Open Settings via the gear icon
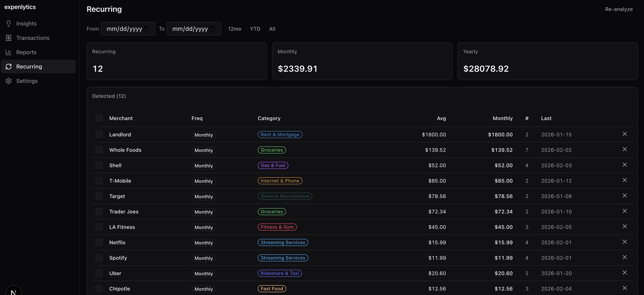644x295 pixels. coord(9,81)
